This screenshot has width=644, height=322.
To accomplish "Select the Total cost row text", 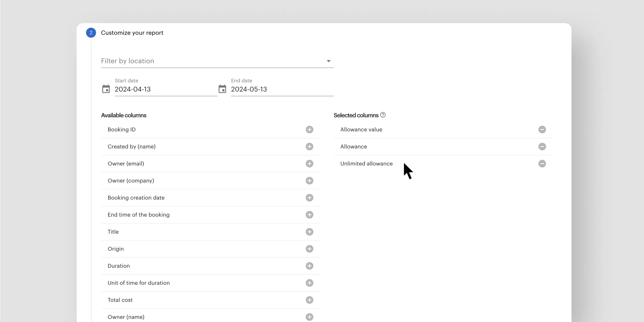I will point(120,300).
